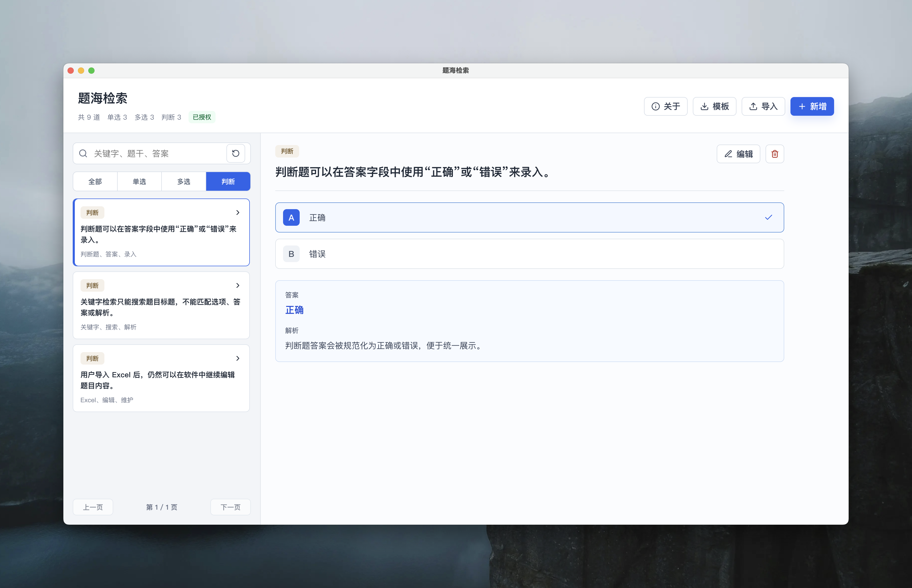Download the template via 模板 button

tap(714, 106)
